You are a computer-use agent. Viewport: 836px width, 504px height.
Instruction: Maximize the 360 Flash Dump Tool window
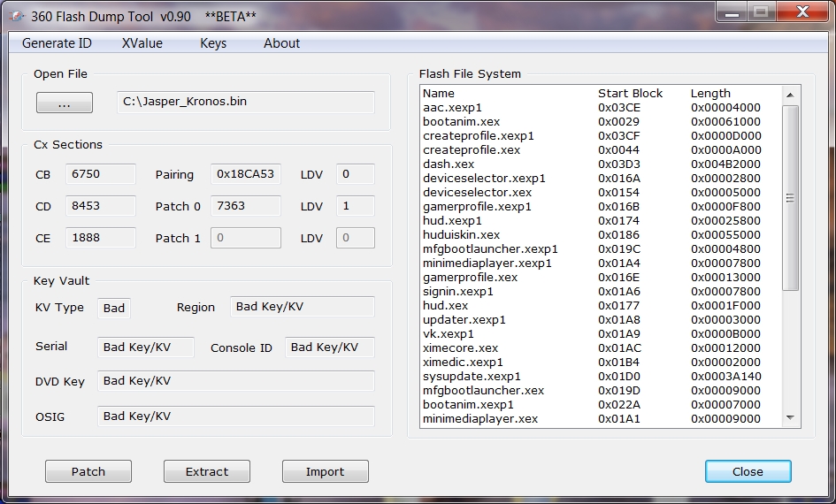pos(762,12)
